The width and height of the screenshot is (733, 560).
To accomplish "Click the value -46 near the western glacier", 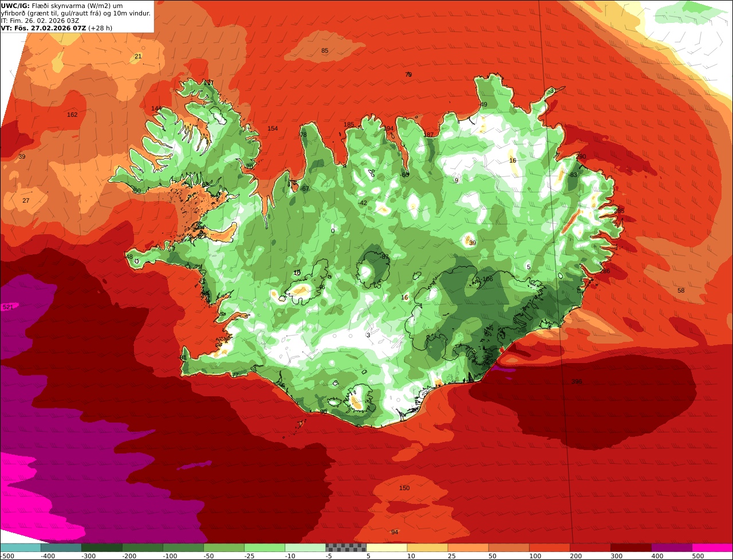I will [321, 287].
